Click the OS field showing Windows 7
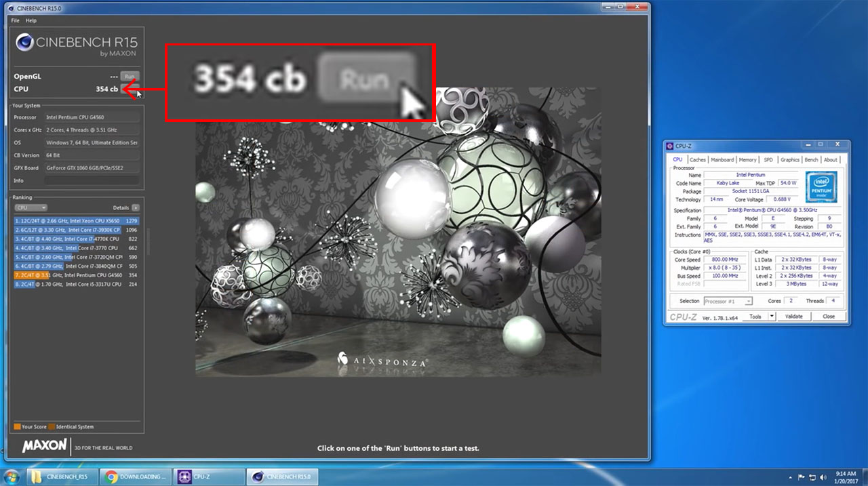Viewport: 868px width, 486px height. point(92,143)
